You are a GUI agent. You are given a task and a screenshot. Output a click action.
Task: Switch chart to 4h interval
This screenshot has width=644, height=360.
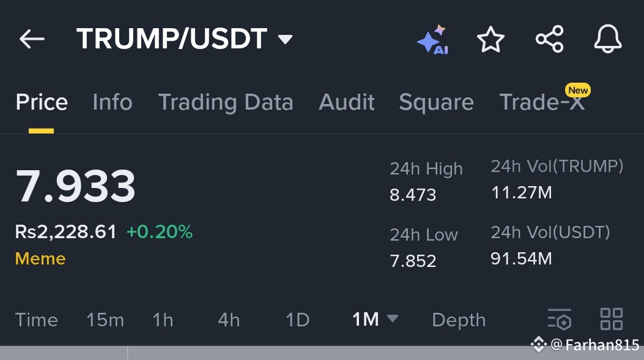[x=229, y=320]
